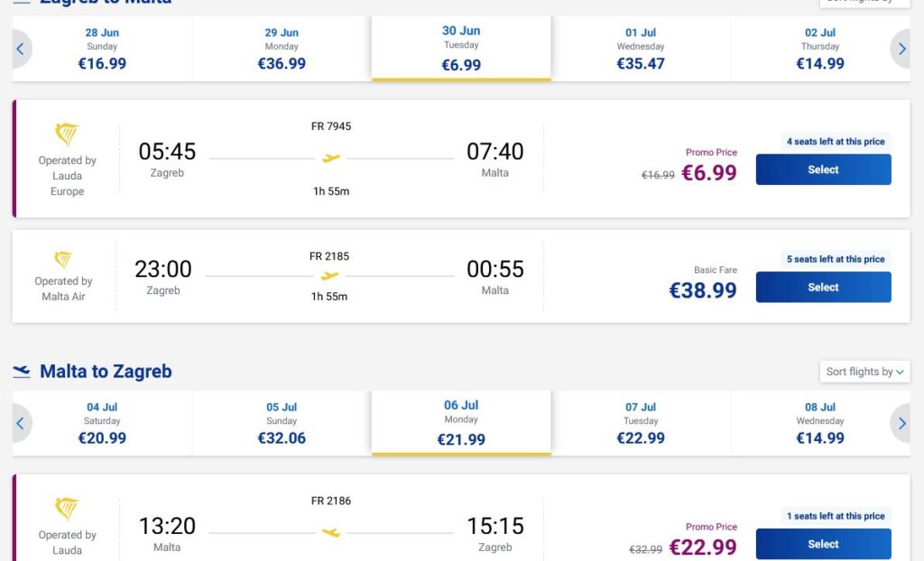Click the previous dates arrow for Malta to Zagreb
This screenshot has width=924, height=561.
pos(22,423)
